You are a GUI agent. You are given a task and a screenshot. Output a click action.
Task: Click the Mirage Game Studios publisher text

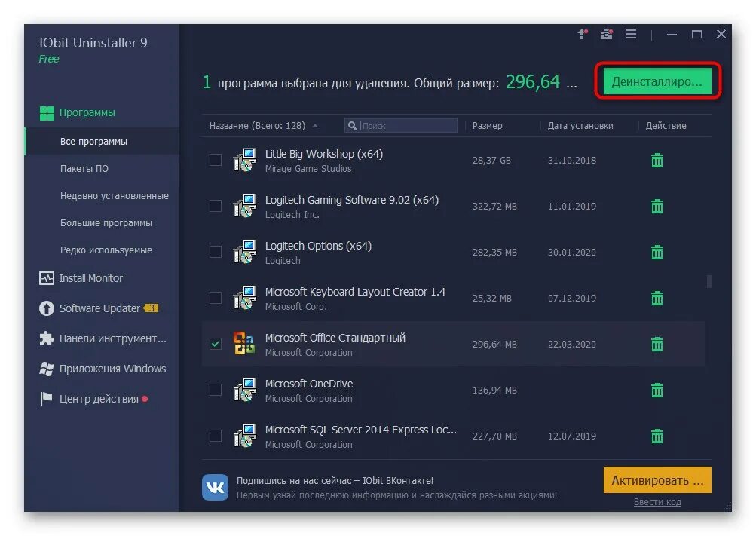point(308,169)
